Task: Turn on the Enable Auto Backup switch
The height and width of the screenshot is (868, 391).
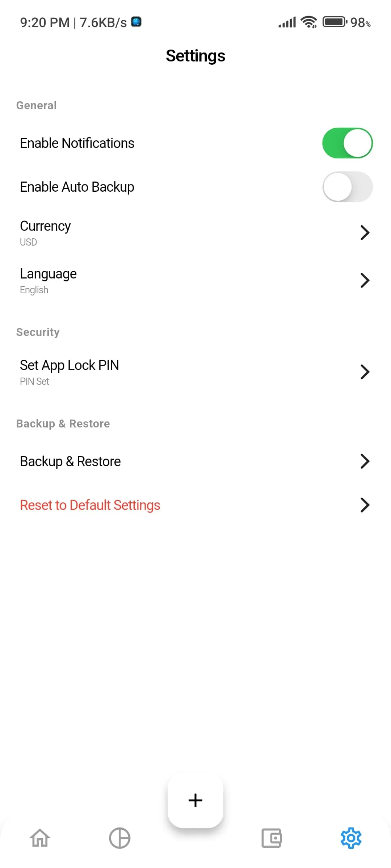Action: (347, 187)
